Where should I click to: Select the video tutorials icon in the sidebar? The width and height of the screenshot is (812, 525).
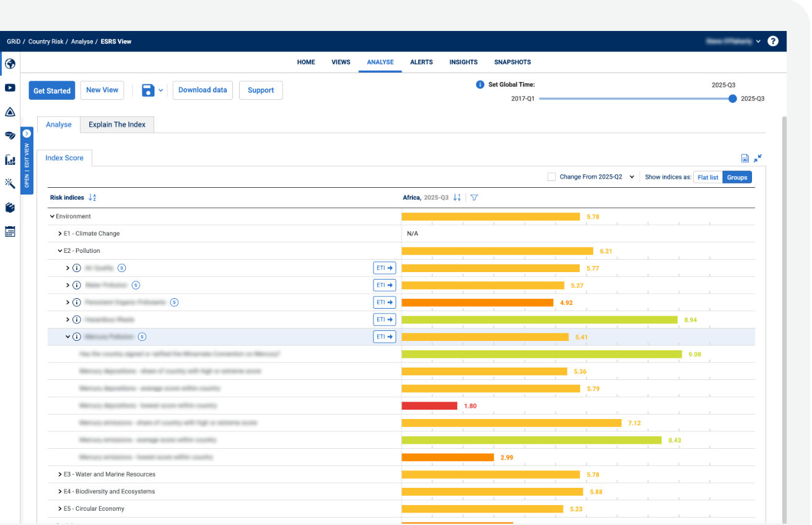[x=10, y=87]
